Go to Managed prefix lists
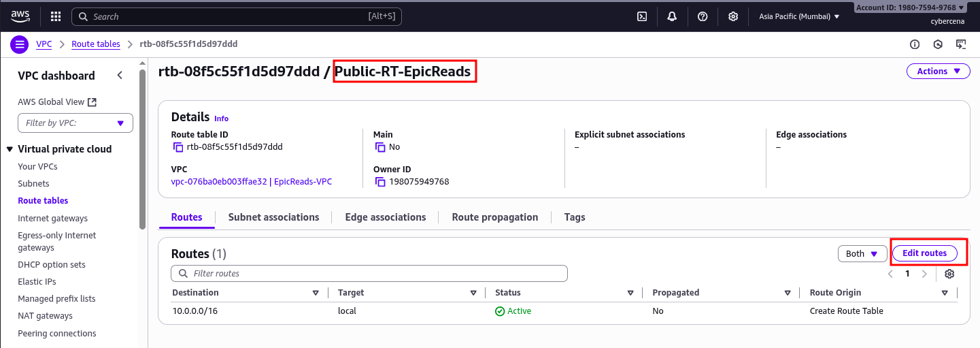Viewport: 980px width, 348px height. click(56, 299)
